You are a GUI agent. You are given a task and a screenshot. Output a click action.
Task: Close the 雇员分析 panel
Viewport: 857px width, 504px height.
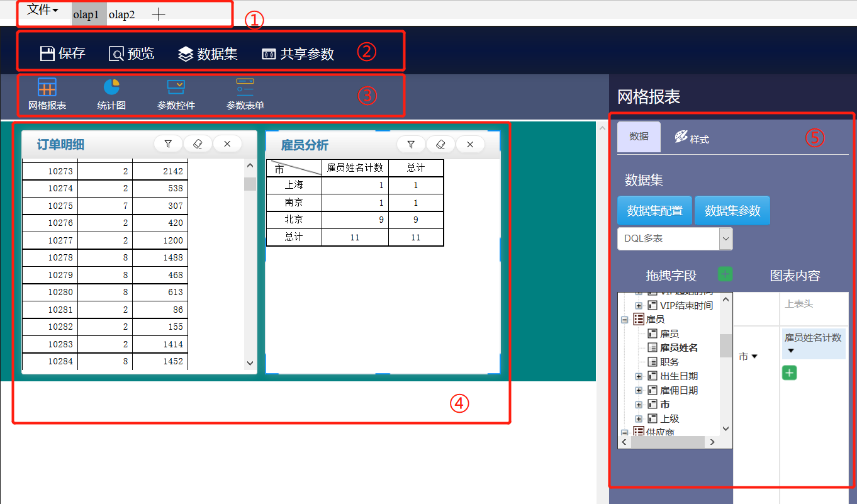click(470, 144)
